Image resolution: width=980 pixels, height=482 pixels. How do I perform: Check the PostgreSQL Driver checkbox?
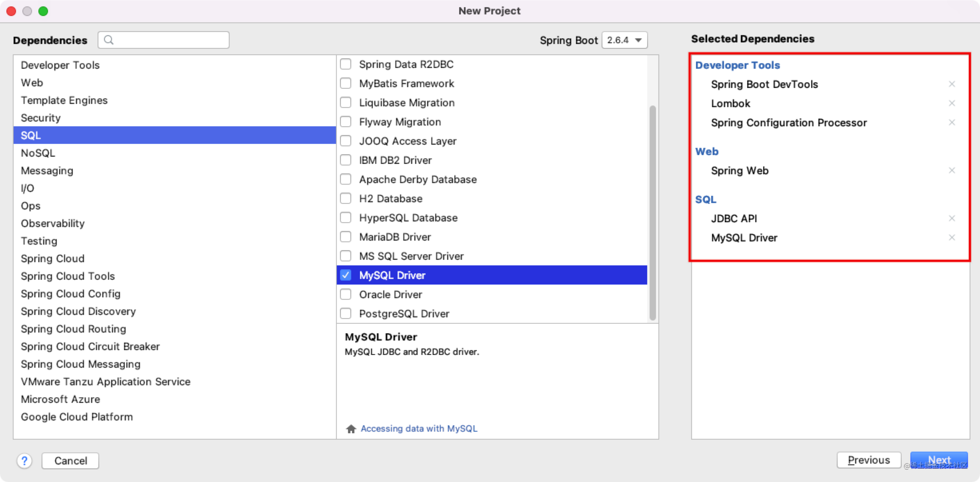[346, 313]
